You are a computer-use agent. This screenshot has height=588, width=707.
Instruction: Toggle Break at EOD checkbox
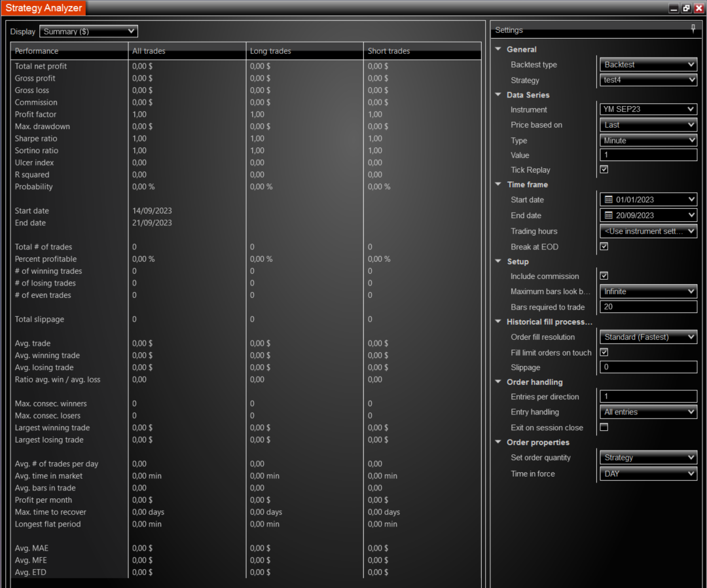pos(604,246)
